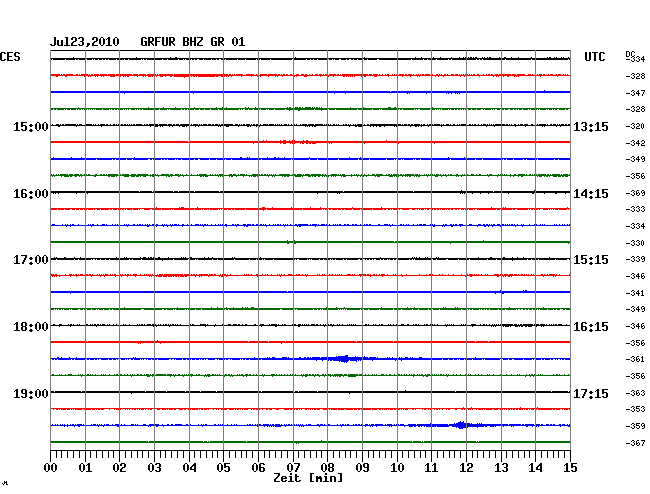Click minute tick label 01

pos(85,468)
